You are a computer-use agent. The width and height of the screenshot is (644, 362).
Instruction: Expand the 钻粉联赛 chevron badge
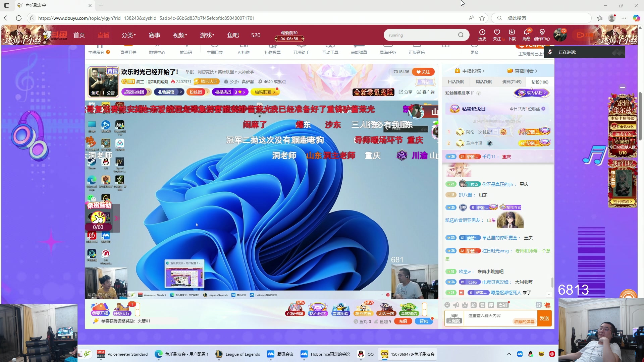click(265, 92)
